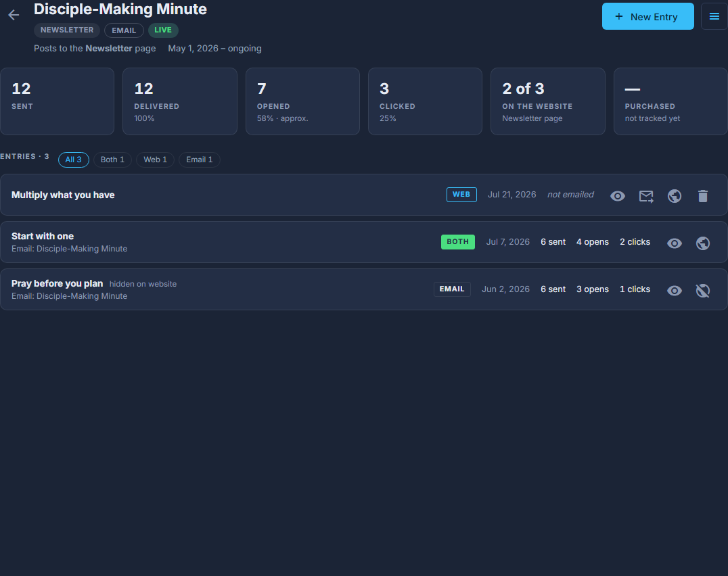Filter entries by 'Both 1'
This screenshot has height=576, width=728.
112,160
